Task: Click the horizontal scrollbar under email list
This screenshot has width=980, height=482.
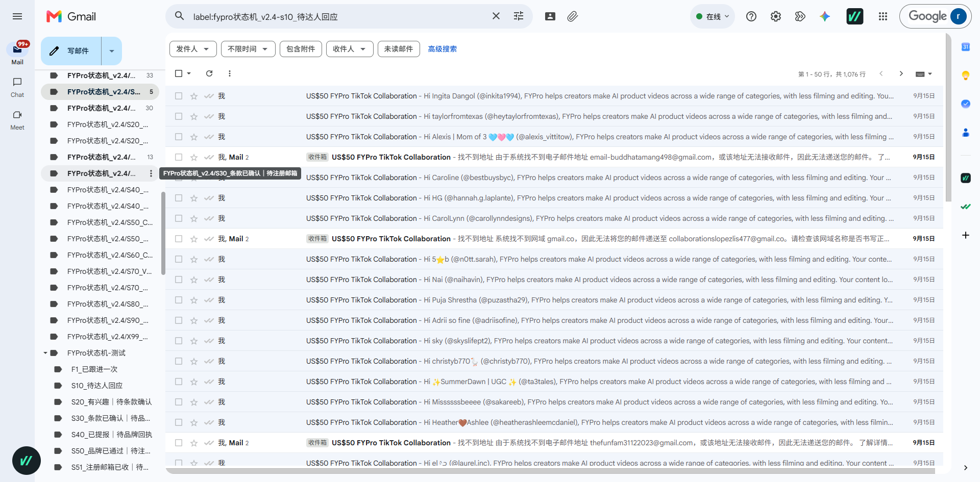Action: coord(551,471)
